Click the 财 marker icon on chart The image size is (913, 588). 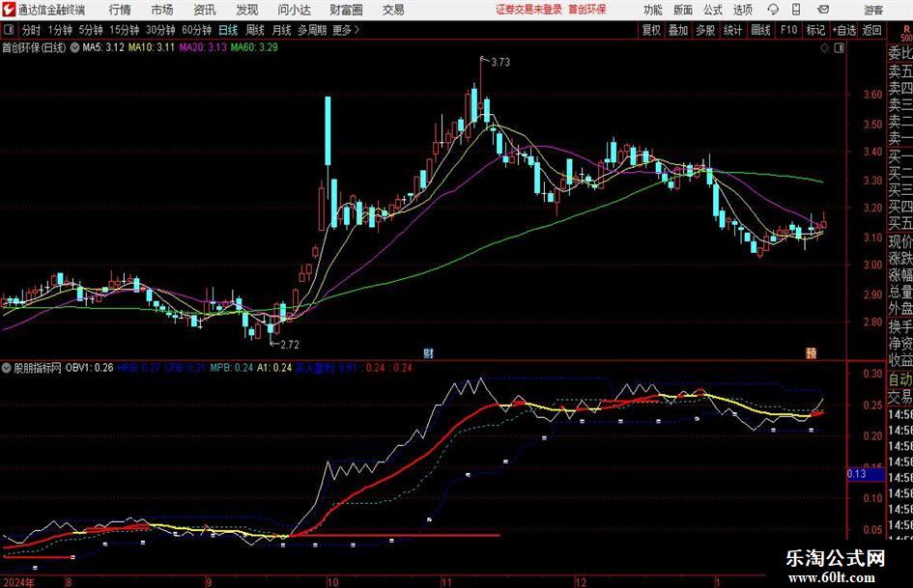pos(428,353)
